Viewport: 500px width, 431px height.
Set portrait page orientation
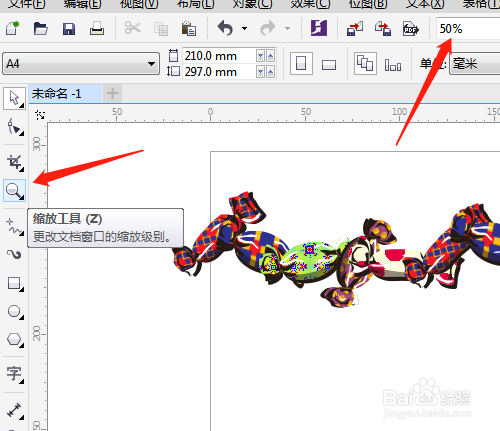pyautogui.click(x=301, y=63)
